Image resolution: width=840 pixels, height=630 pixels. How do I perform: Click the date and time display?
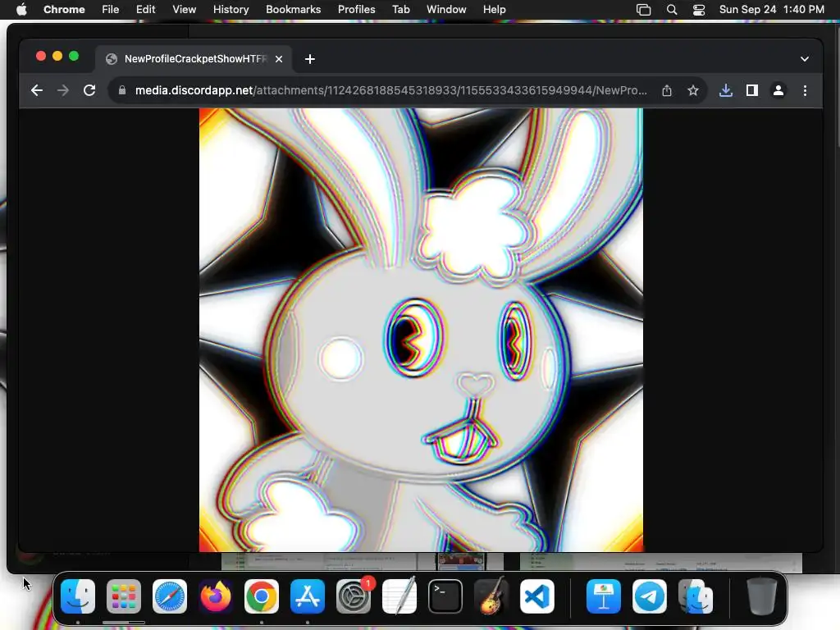(771, 10)
